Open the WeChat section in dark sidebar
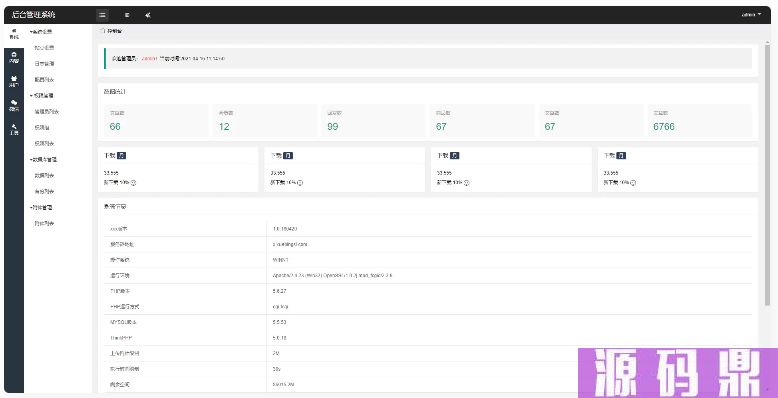 14,105
